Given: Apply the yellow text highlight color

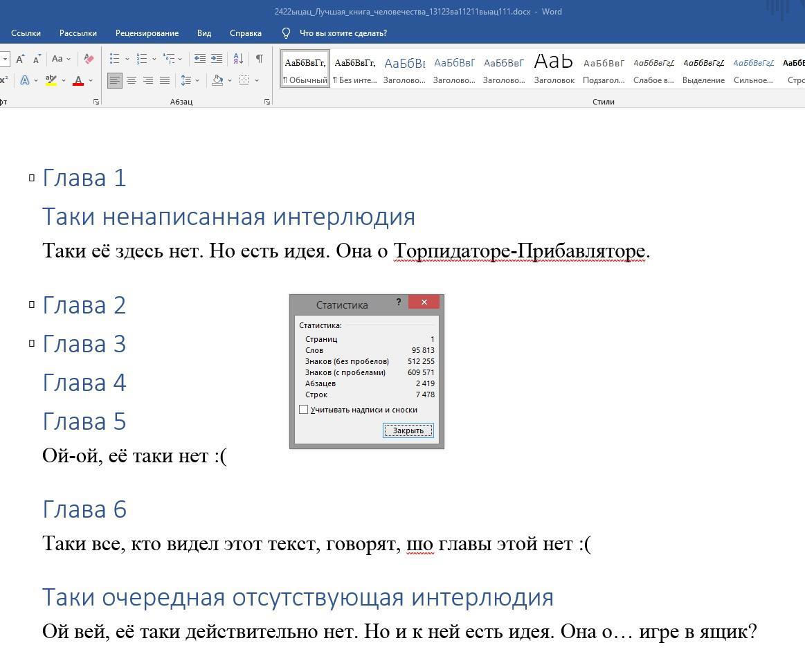Looking at the screenshot, I should click(x=51, y=80).
